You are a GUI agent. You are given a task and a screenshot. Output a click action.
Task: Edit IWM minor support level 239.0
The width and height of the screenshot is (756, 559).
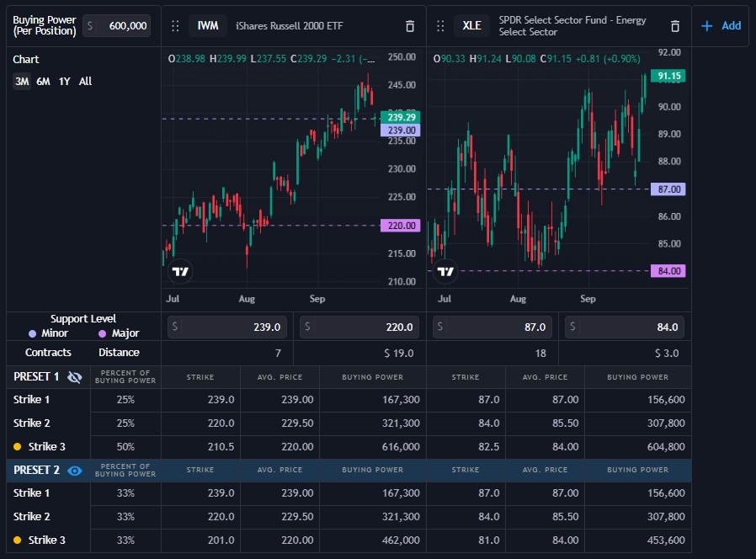pyautogui.click(x=235, y=327)
